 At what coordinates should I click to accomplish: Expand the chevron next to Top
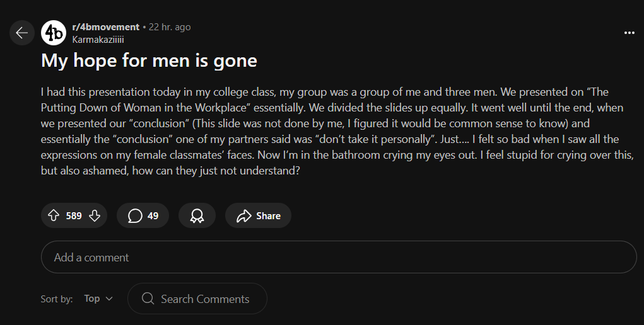pyautogui.click(x=109, y=299)
